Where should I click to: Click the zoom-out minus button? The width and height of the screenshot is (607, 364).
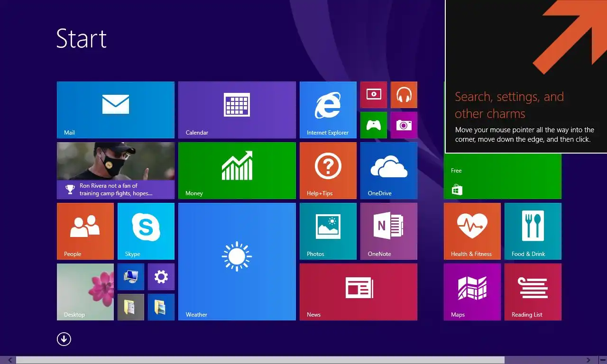[x=602, y=360]
